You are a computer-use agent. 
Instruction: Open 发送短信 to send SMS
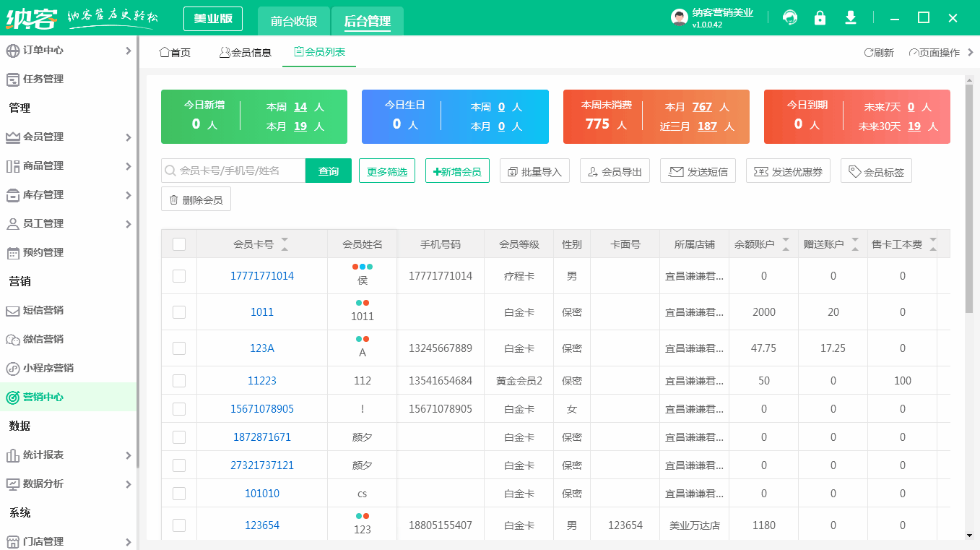coord(698,171)
